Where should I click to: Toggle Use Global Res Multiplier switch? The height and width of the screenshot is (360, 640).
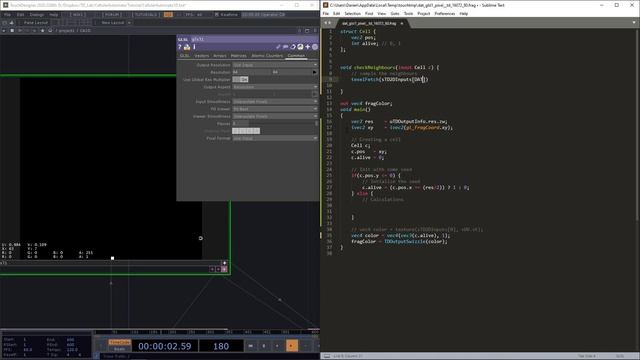[240, 79]
